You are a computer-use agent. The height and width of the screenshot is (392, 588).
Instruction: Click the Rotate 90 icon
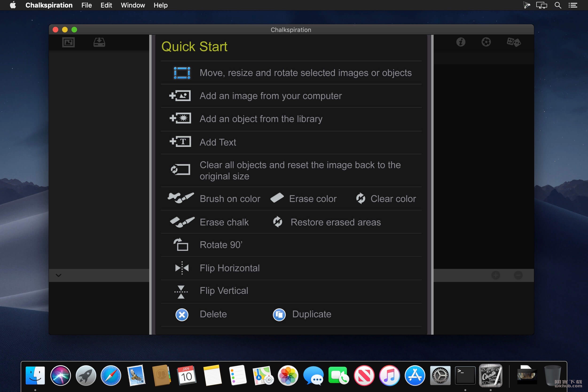pyautogui.click(x=181, y=244)
